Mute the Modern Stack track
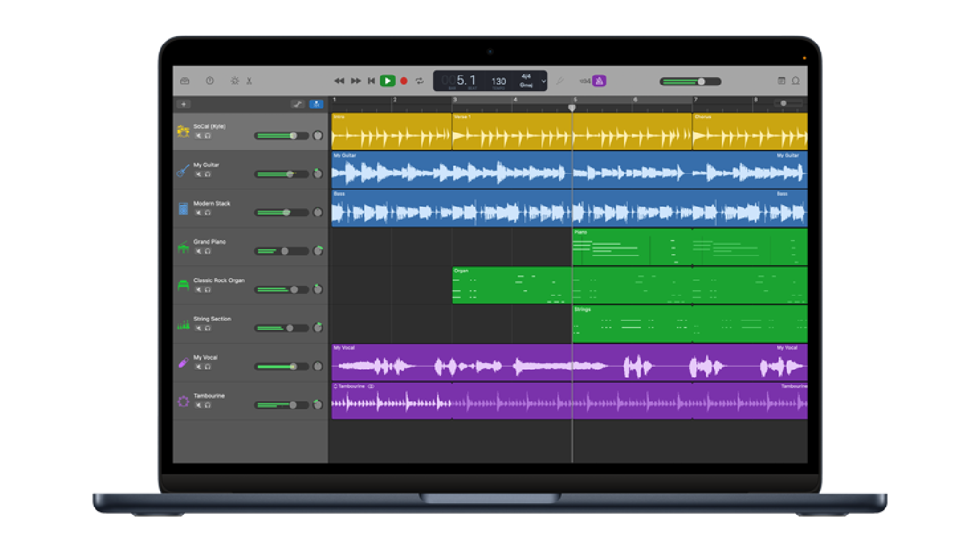The width and height of the screenshot is (980, 551). [198, 213]
